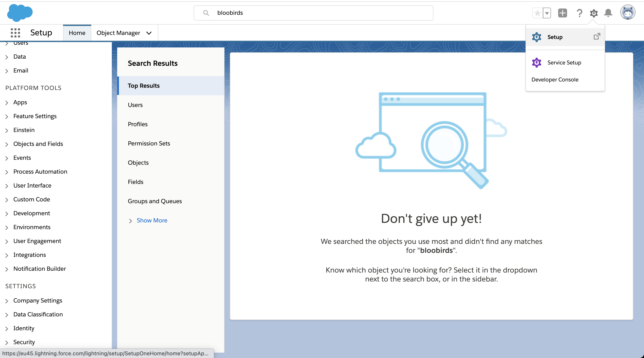Open Security in the setup tree
This screenshot has width=644, height=358.
(x=24, y=342)
